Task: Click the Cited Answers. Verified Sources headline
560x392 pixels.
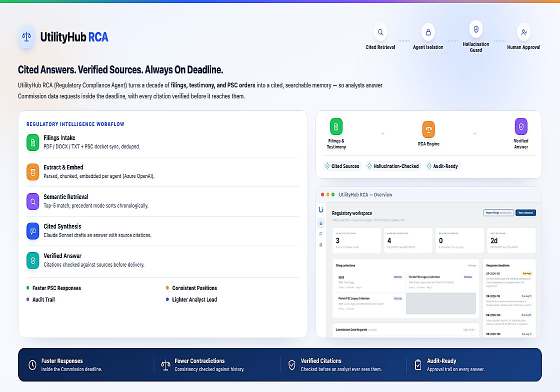Action: [120, 69]
